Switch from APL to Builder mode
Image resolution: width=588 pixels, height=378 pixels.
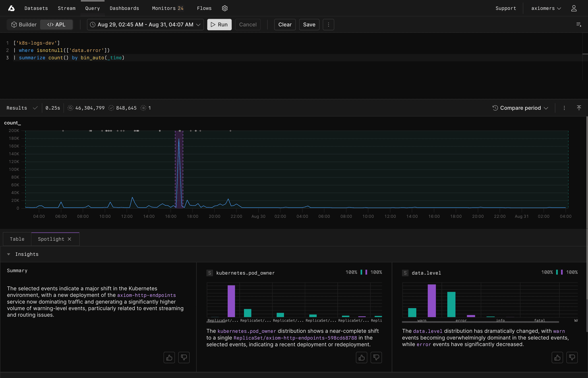coord(24,24)
